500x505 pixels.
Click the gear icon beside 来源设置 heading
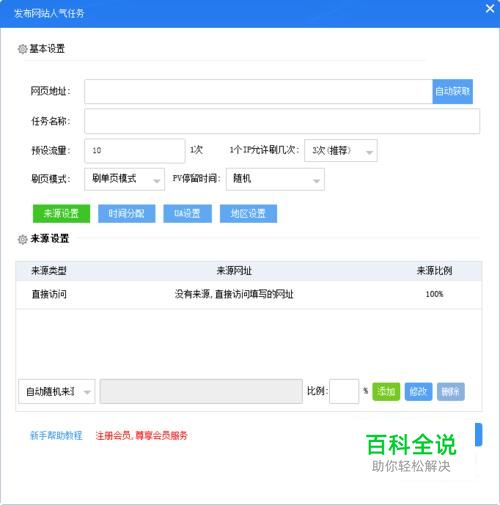22,239
